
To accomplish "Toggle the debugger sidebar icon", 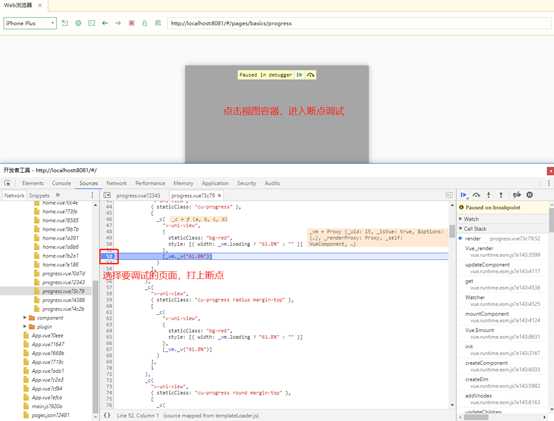I will [x=449, y=195].
